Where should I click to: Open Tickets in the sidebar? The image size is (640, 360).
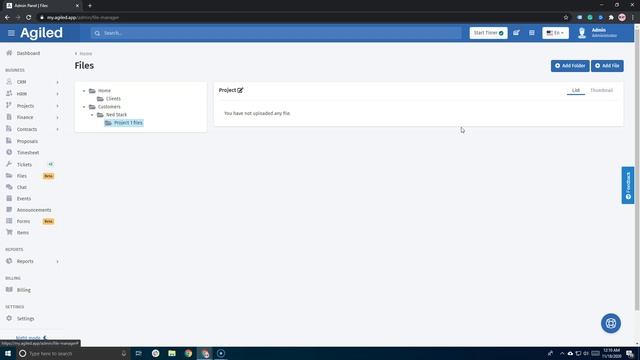coord(24,164)
